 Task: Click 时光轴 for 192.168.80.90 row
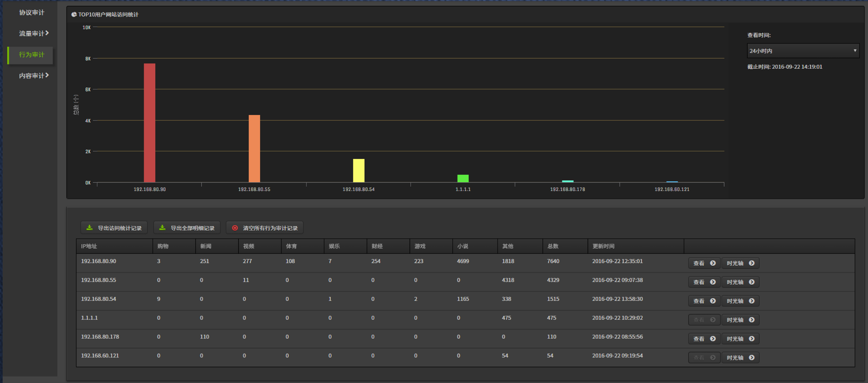point(740,263)
